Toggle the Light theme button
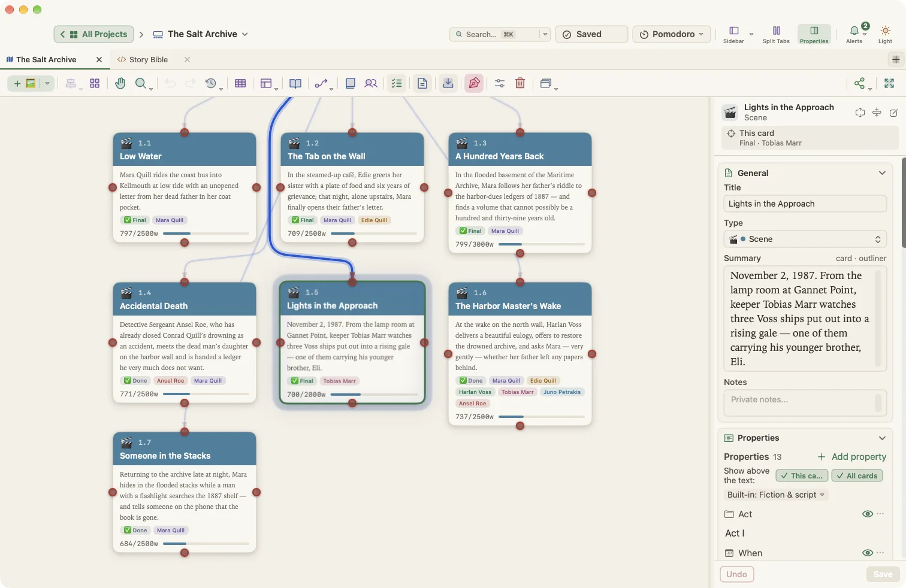The width and height of the screenshot is (906, 588). (x=885, y=34)
